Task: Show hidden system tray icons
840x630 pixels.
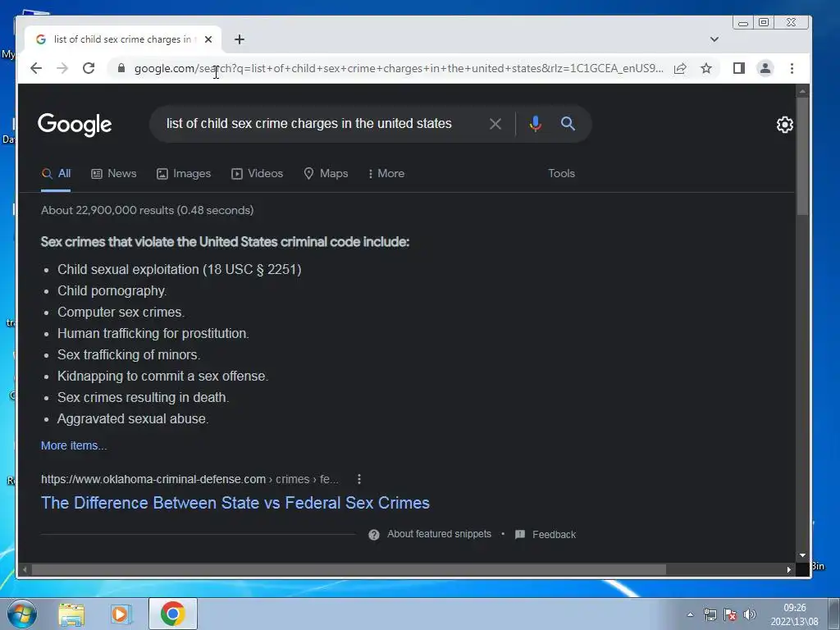Action: [x=690, y=614]
